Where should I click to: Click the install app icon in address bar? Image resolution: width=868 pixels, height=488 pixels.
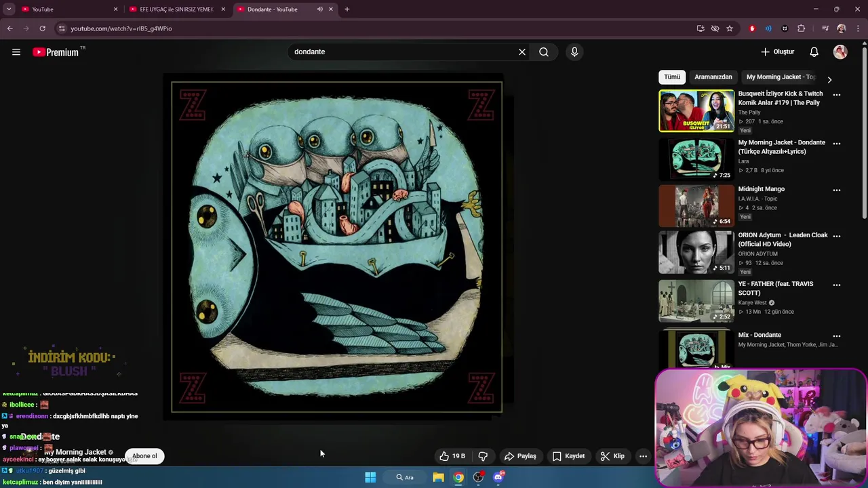[701, 28]
